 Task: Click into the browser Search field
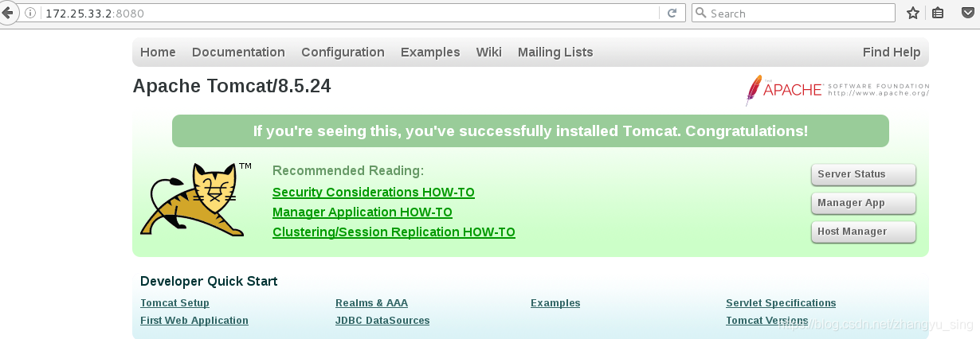[x=793, y=14]
